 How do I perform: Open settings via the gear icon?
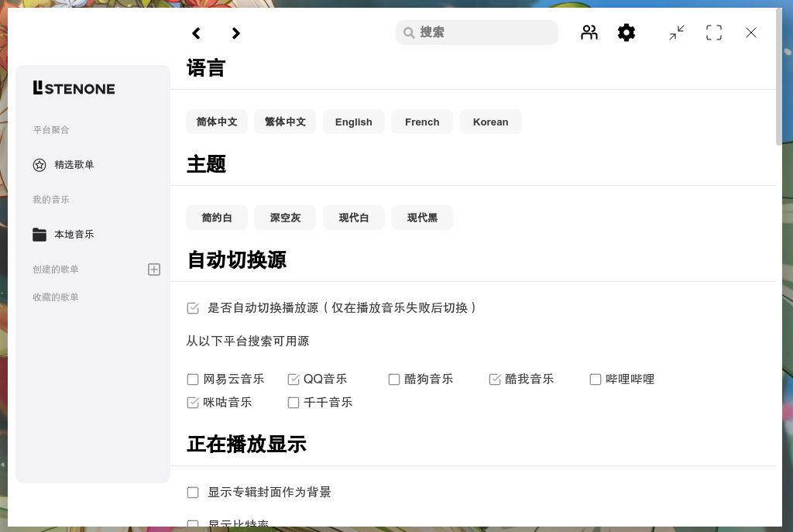(x=626, y=33)
